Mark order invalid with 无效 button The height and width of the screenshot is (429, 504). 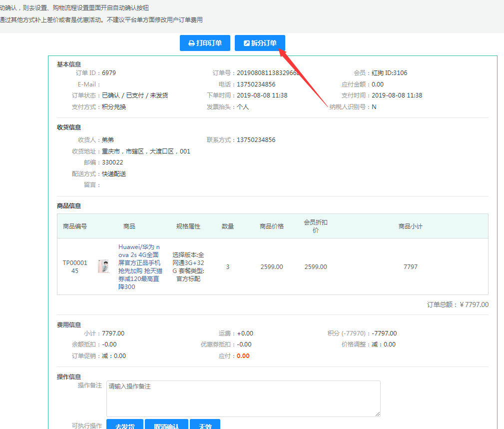[x=205, y=426]
